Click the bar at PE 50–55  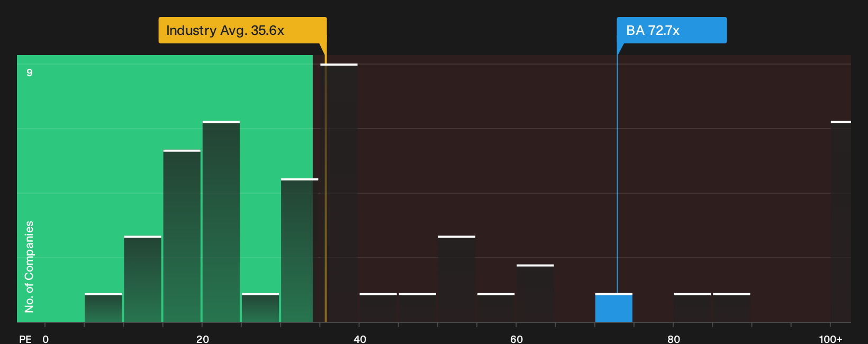pos(457,279)
